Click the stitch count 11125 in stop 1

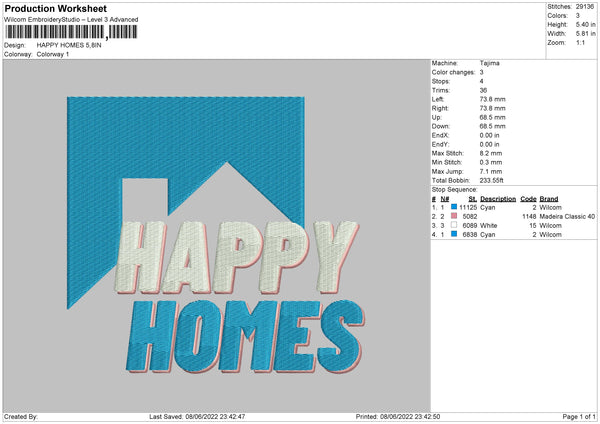pos(468,207)
